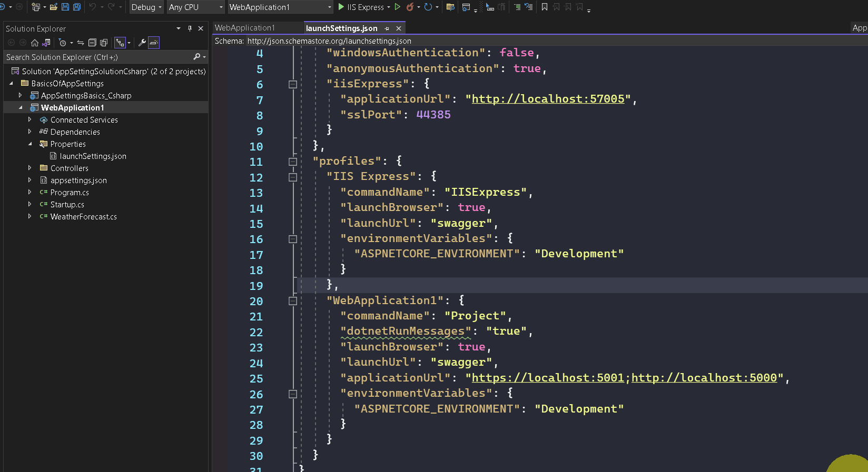Click the browser window toolbar icon

click(x=466, y=7)
